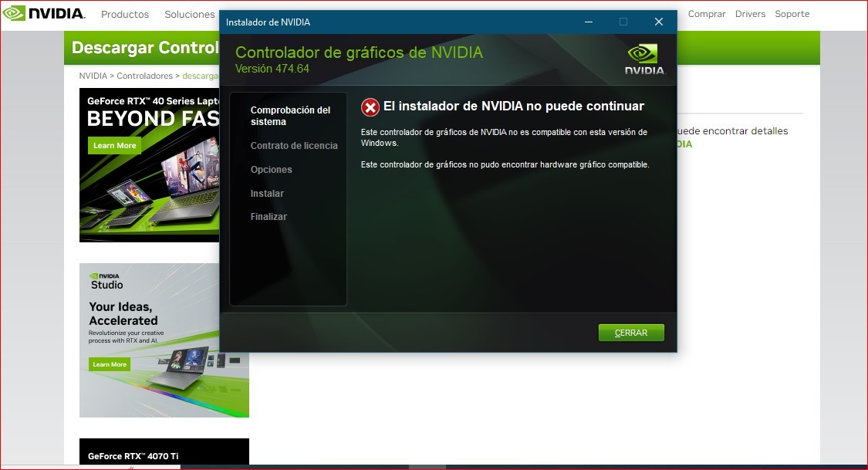This screenshot has height=470, width=868.
Task: Close the Instalador de NVIDIA window
Action: pos(659,22)
